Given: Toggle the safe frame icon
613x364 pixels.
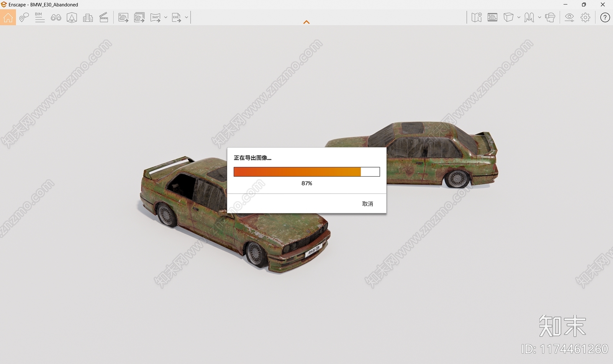Looking at the screenshot, I should coord(492,17).
